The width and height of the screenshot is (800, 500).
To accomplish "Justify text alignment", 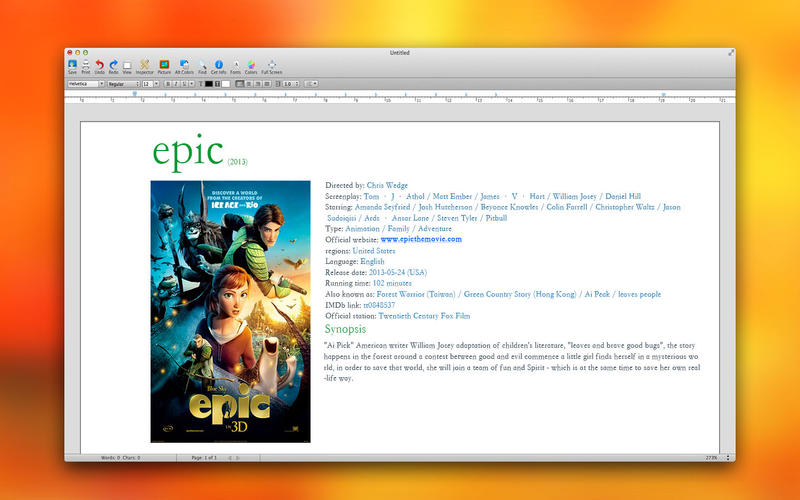I will point(266,84).
